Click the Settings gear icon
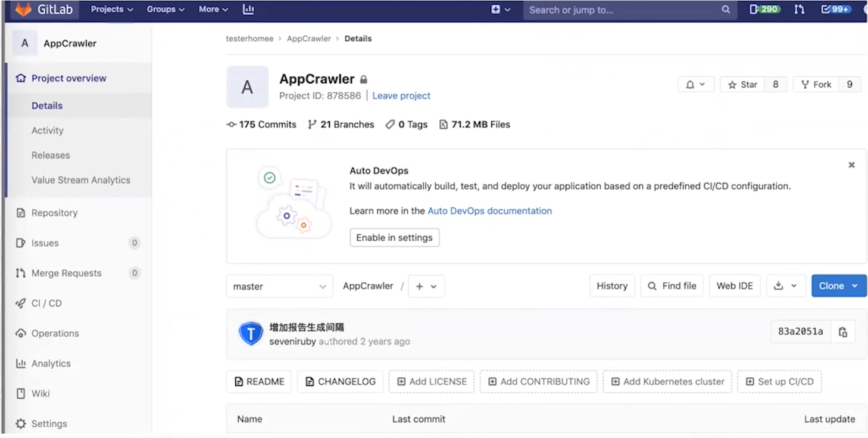This screenshot has height=438, width=868. 21,424
